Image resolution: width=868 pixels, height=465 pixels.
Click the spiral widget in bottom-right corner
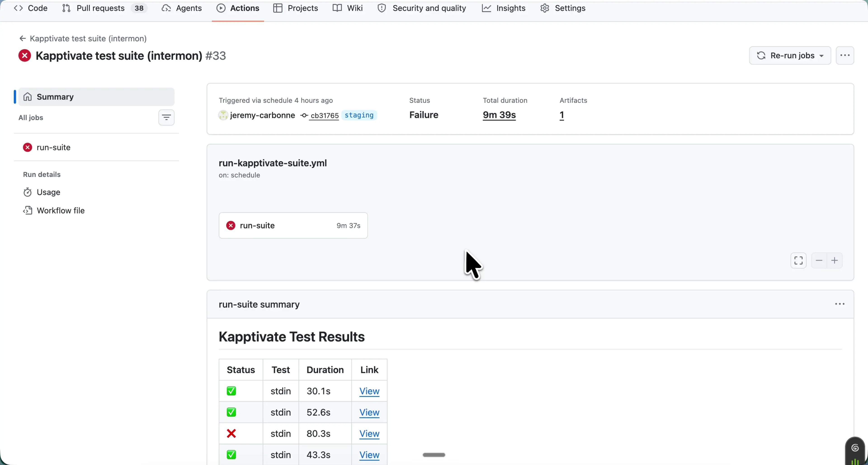click(x=855, y=448)
